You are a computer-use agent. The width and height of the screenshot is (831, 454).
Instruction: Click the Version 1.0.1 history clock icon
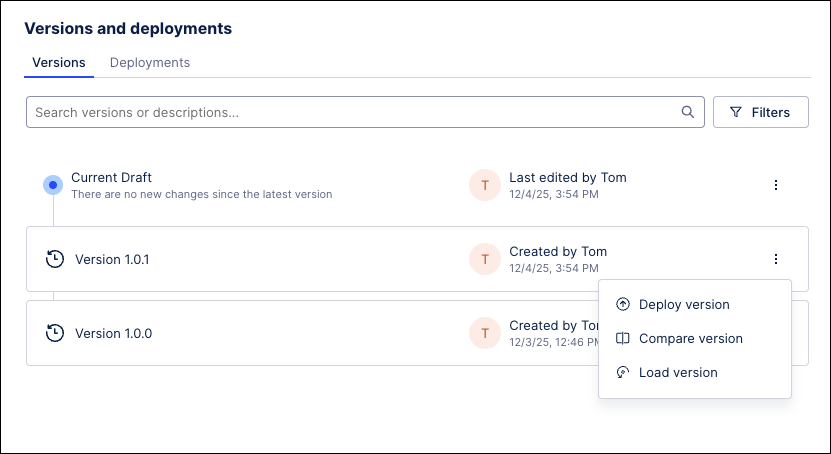tap(55, 259)
